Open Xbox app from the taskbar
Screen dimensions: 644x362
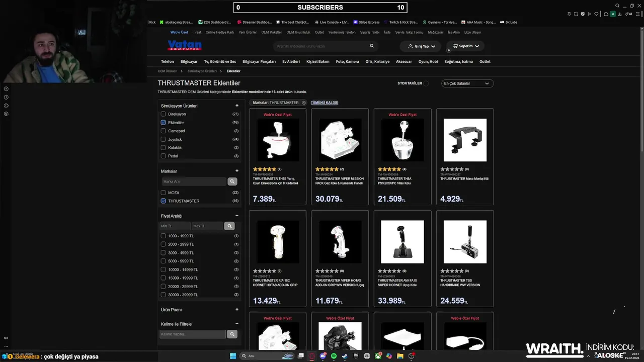(378, 356)
